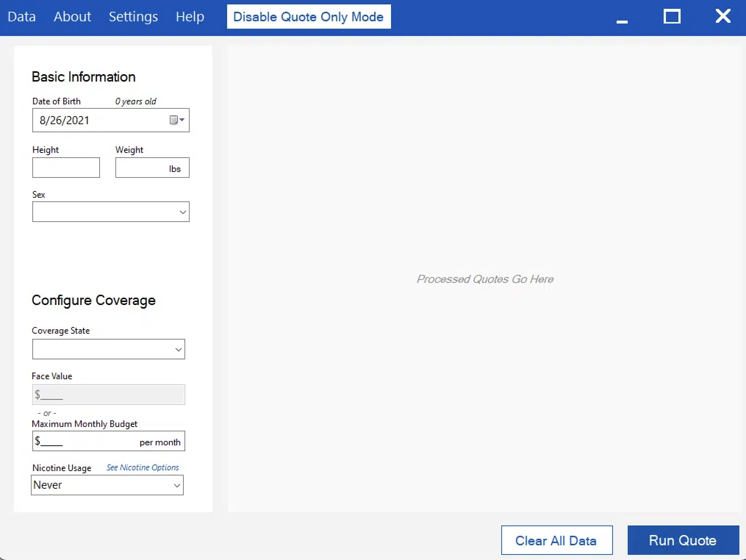Click into the Height input field

[x=66, y=168]
